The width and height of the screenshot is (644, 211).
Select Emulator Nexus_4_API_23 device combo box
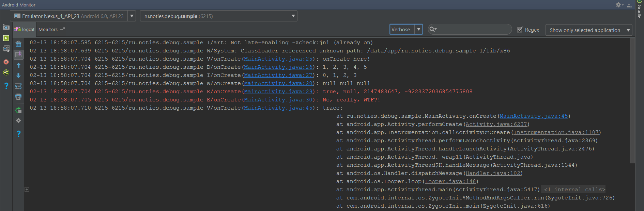[73, 16]
